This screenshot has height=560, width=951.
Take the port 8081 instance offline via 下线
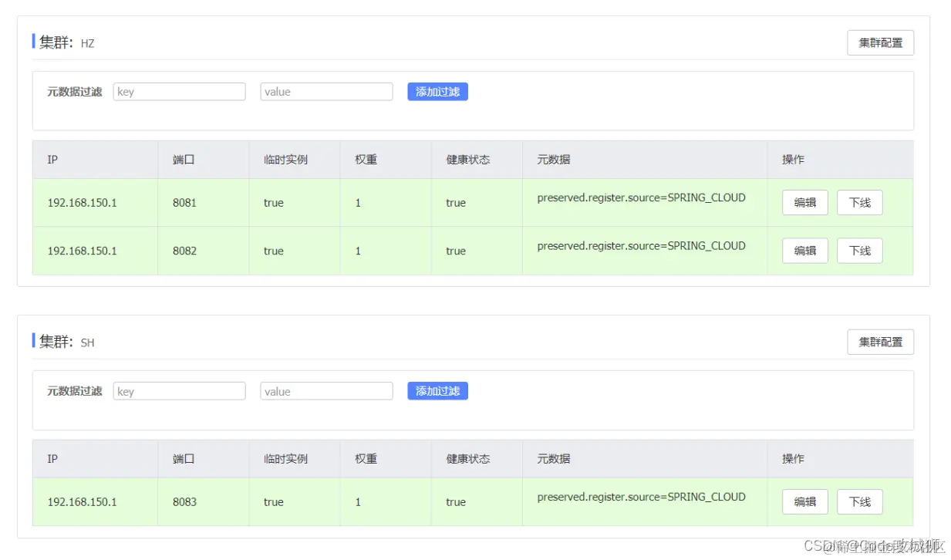pyautogui.click(x=859, y=202)
